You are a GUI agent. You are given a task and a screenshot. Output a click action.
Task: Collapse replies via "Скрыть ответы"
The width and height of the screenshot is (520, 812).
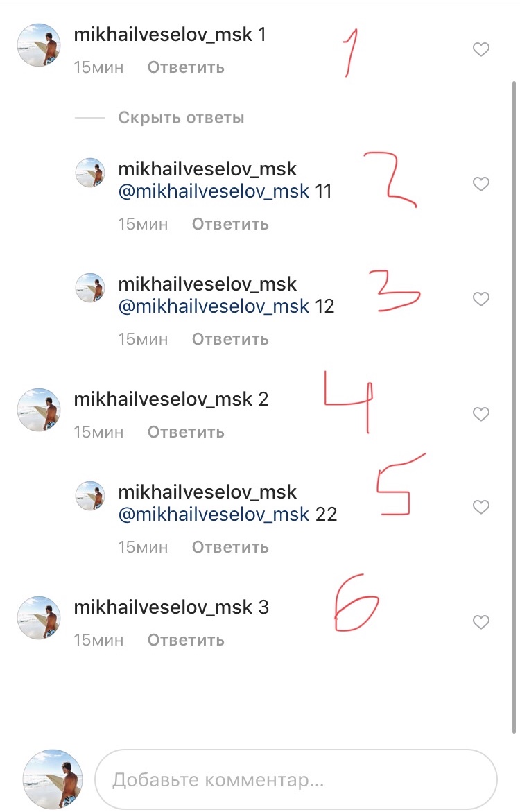tap(181, 118)
